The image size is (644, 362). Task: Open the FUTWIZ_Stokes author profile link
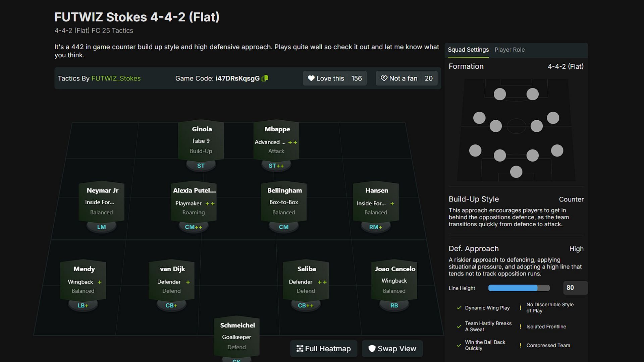[x=116, y=78]
